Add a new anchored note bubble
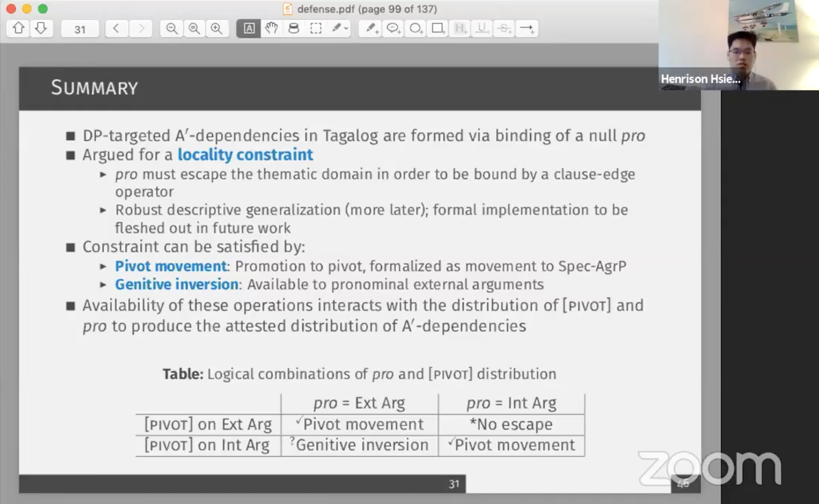Viewport: 819px width, 504px height. [x=393, y=28]
